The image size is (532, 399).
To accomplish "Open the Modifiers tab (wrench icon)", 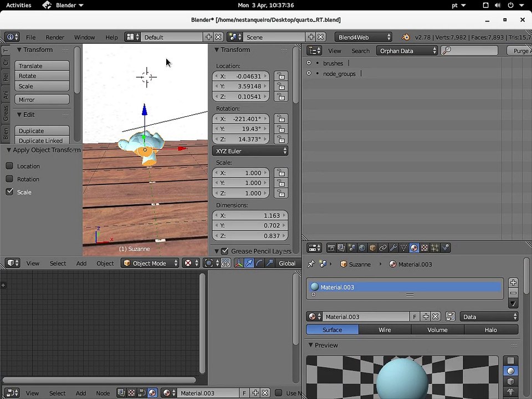I will (x=393, y=248).
